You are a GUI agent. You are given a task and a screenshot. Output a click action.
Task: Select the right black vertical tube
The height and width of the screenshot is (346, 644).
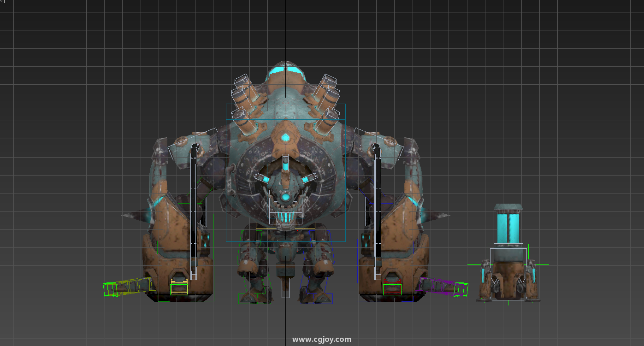[378, 212]
